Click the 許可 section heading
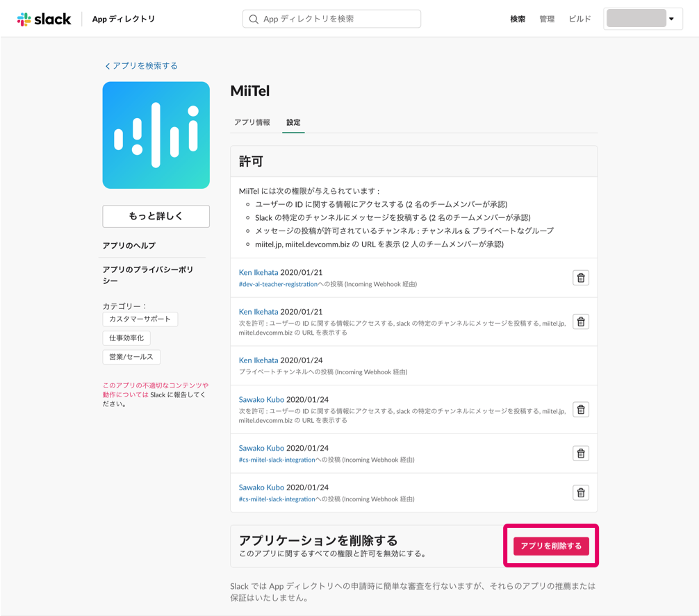 tap(251, 161)
